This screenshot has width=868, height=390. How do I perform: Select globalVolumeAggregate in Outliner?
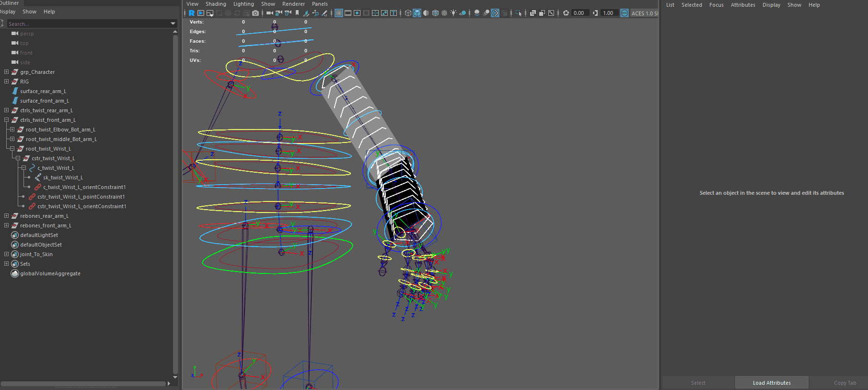tap(50, 273)
